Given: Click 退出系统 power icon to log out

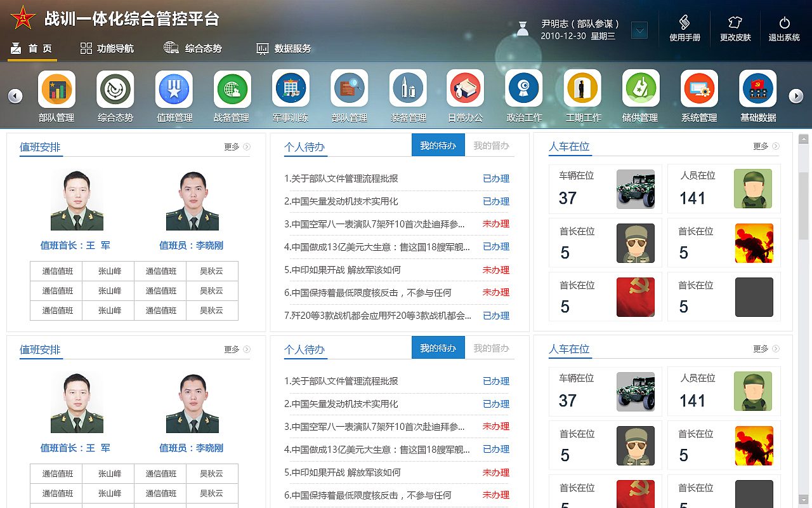Looking at the screenshot, I should pos(785,29).
